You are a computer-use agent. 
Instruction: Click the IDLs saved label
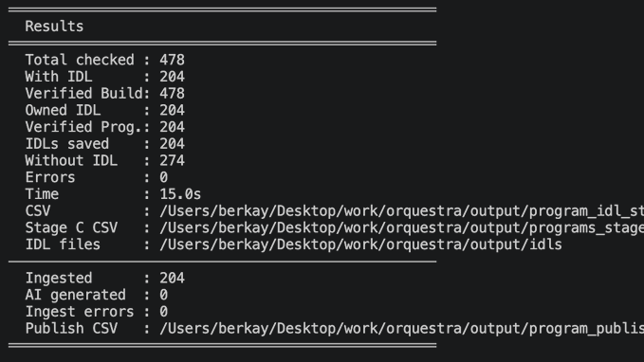click(x=67, y=144)
